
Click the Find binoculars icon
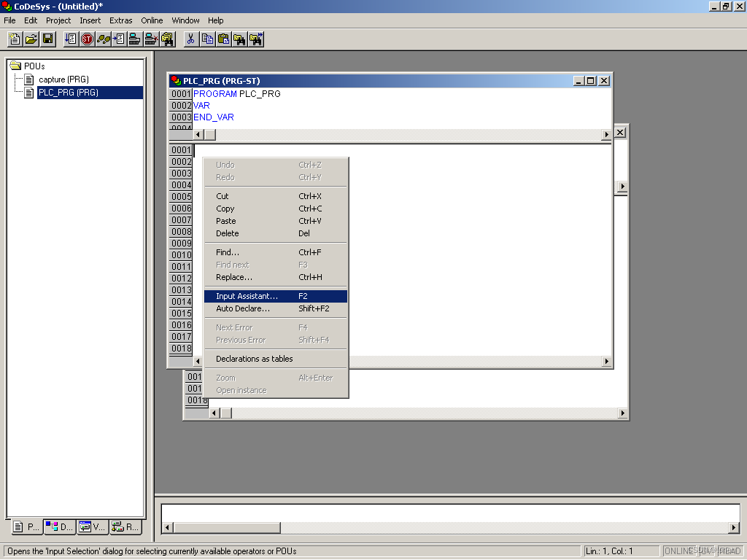(239, 39)
